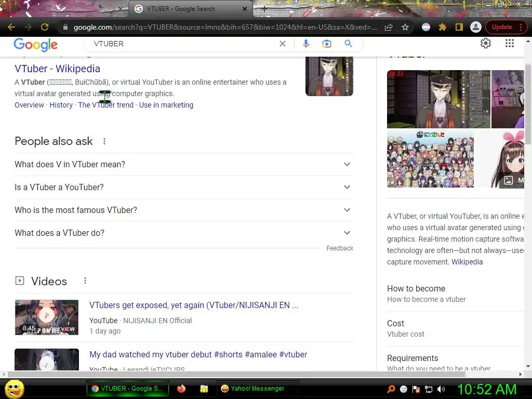Open the smiley Start button

(15, 389)
